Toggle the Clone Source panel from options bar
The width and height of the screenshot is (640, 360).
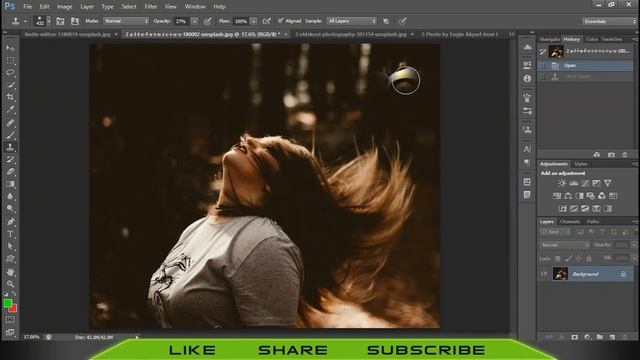click(75, 21)
